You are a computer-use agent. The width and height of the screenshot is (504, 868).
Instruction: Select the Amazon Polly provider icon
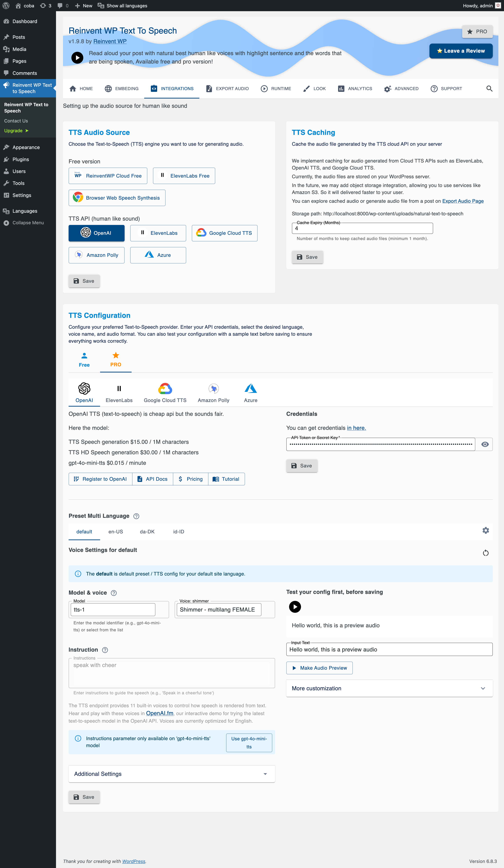click(213, 393)
